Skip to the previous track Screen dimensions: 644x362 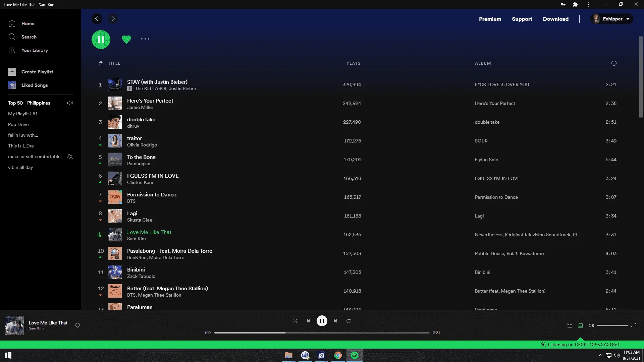pyautogui.click(x=309, y=321)
